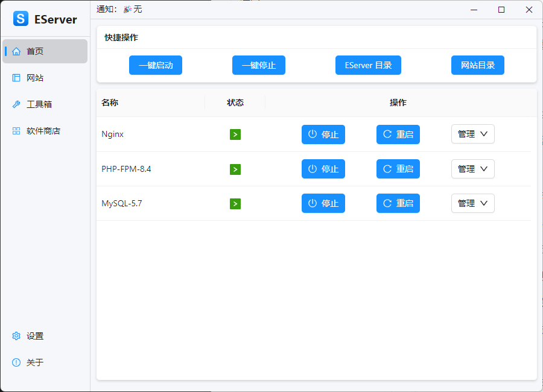
Task: Click the green running status icon for PHP-FPM-8.4
Action: point(235,169)
